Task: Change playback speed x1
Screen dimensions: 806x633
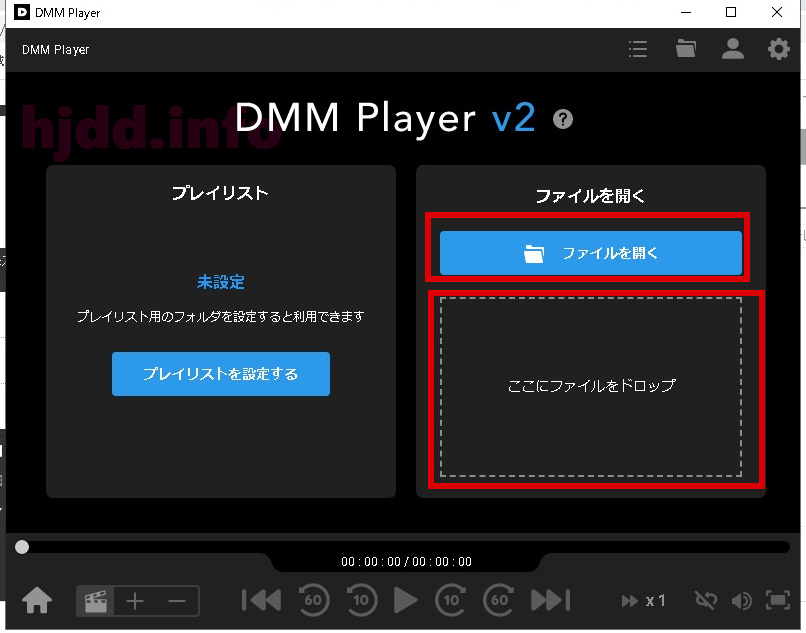Action: tap(644, 601)
